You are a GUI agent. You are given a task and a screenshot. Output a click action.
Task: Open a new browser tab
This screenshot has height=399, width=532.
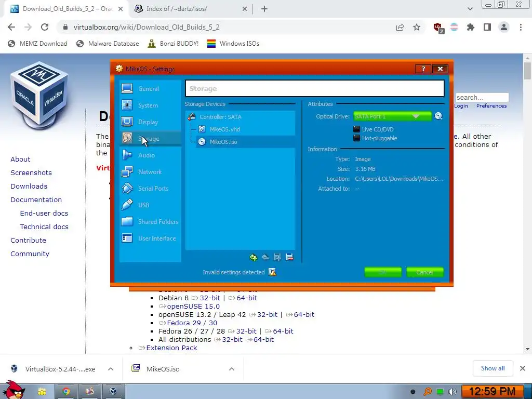click(264, 9)
